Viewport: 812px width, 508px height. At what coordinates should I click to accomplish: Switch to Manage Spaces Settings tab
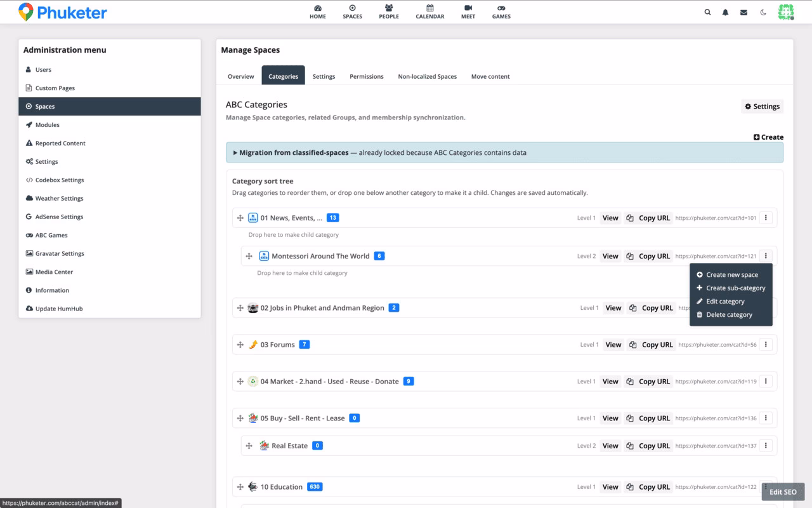coord(324,76)
